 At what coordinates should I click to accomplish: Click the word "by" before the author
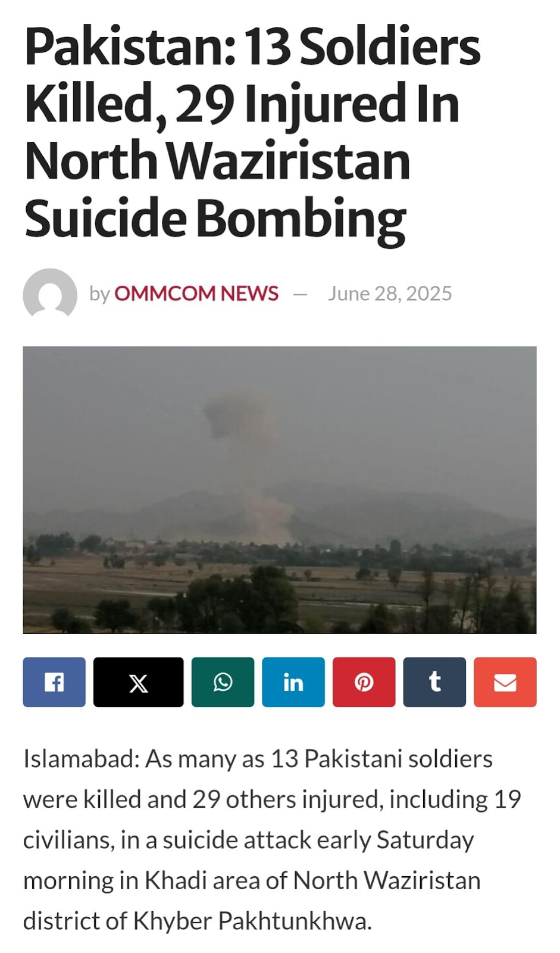coord(99,294)
